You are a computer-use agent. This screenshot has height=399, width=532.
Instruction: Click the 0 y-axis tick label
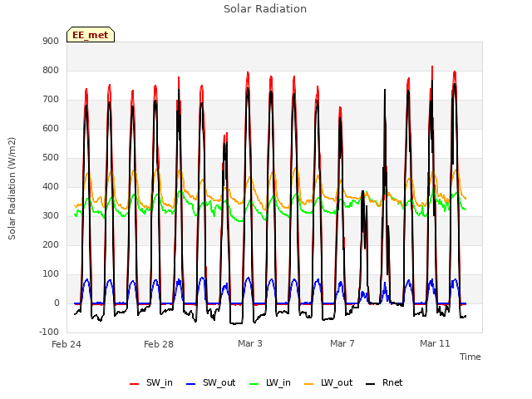tap(57, 303)
